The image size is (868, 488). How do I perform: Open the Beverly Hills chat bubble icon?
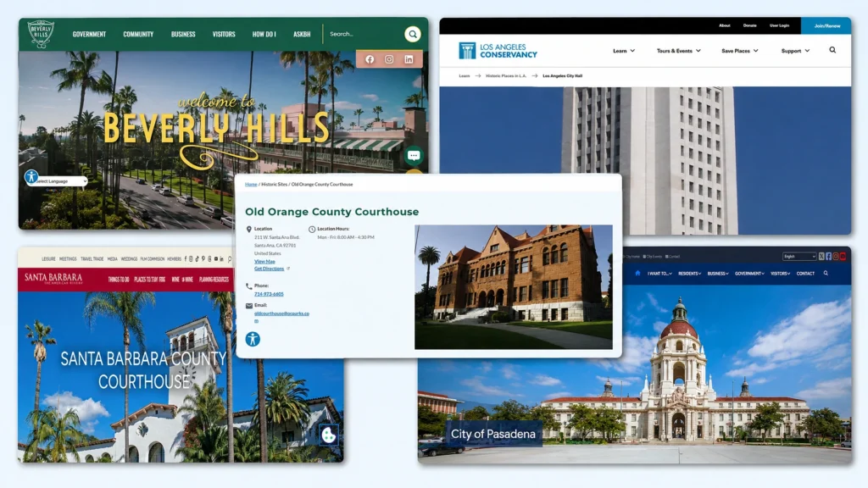413,156
